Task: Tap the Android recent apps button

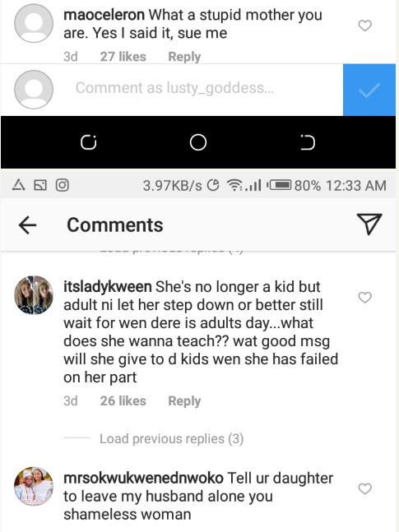Action: pos(88,142)
